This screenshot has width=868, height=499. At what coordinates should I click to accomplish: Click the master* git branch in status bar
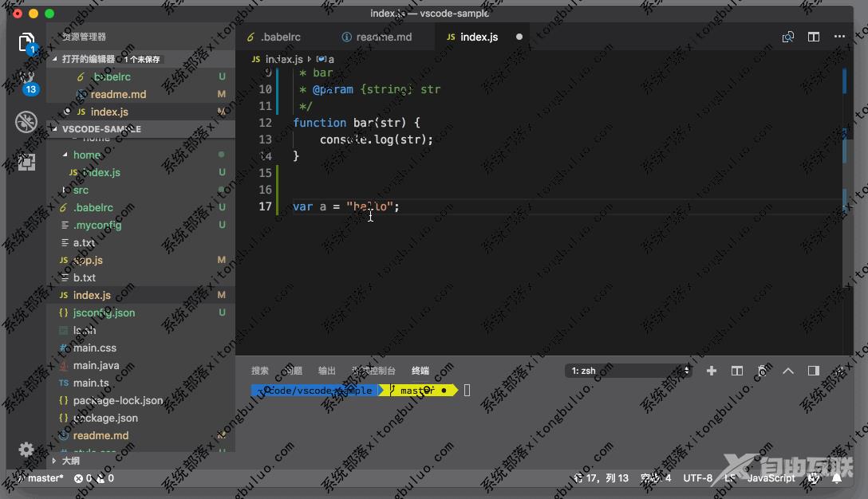(41, 478)
